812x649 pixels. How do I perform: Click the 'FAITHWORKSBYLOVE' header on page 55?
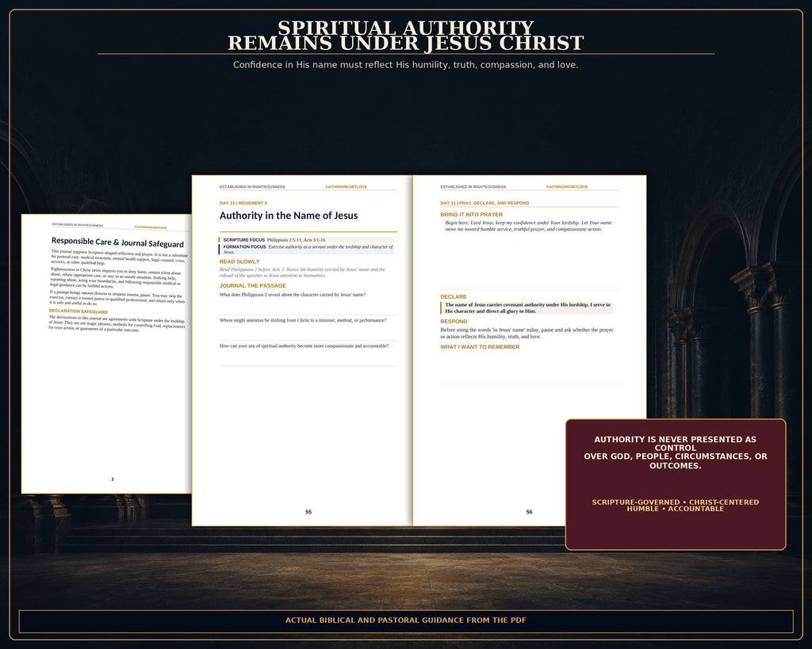pos(346,187)
